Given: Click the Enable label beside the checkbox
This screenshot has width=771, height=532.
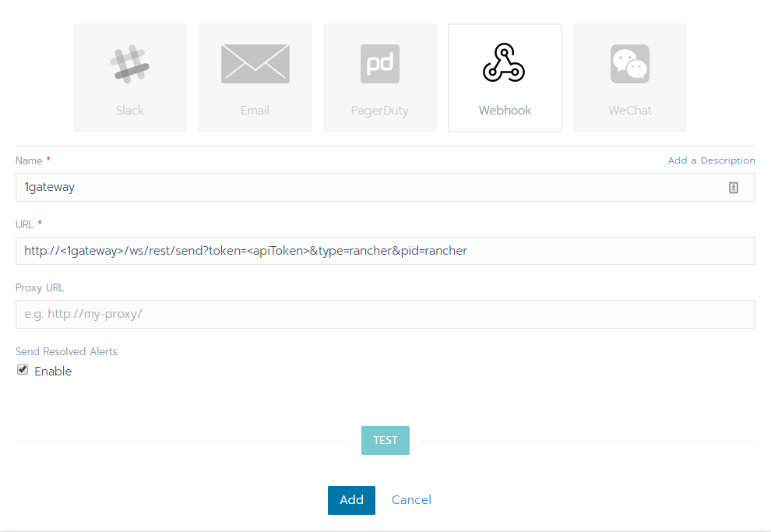Looking at the screenshot, I should (x=53, y=372).
